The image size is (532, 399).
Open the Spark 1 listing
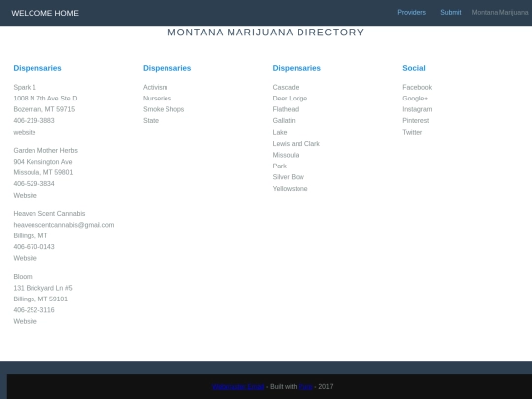point(25,87)
